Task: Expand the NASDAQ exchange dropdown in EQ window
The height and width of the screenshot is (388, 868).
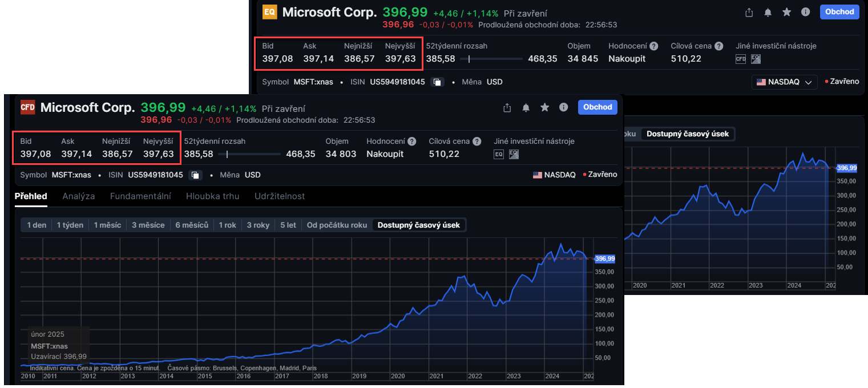Action: [x=785, y=82]
